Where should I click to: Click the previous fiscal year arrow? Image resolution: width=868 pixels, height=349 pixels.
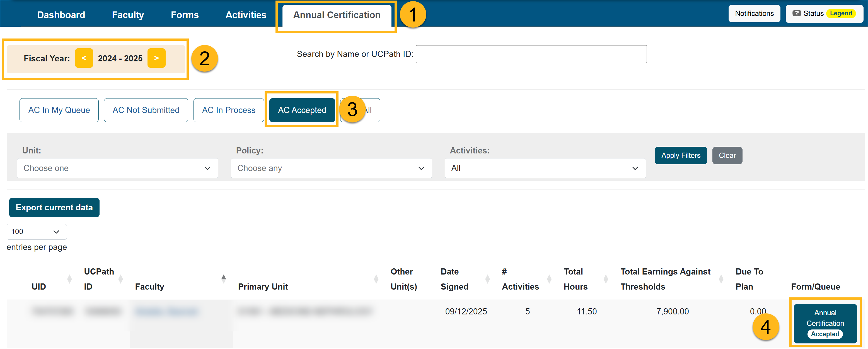click(x=84, y=58)
